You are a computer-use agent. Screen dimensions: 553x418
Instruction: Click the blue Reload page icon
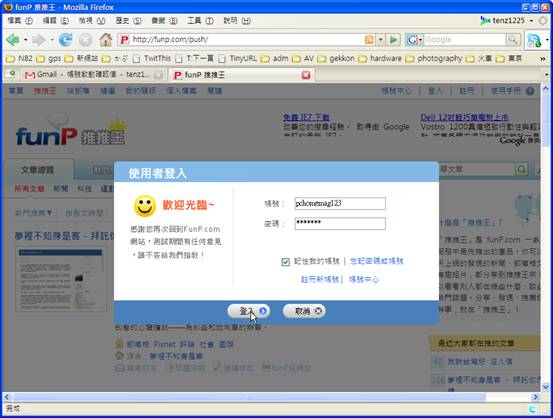pos(65,40)
